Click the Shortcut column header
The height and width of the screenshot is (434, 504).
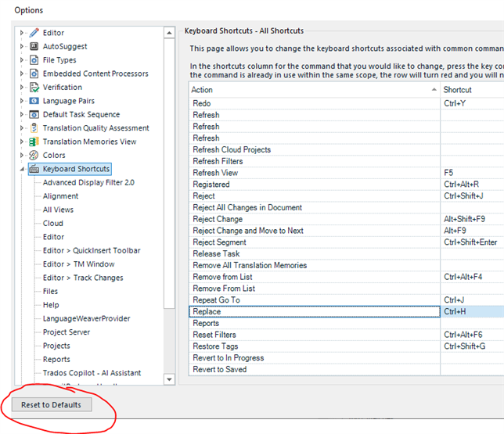pos(472,90)
